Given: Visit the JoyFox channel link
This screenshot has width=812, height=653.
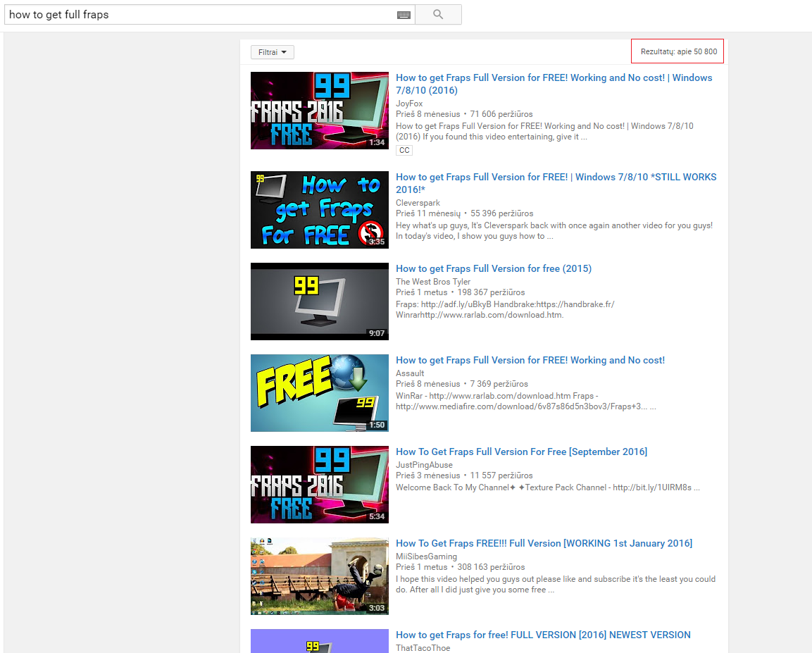Looking at the screenshot, I should [409, 104].
